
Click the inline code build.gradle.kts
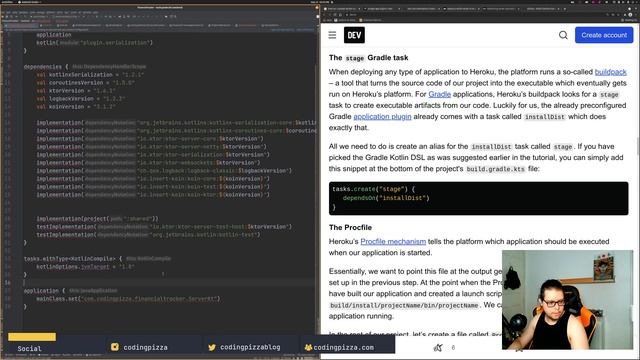click(x=496, y=169)
